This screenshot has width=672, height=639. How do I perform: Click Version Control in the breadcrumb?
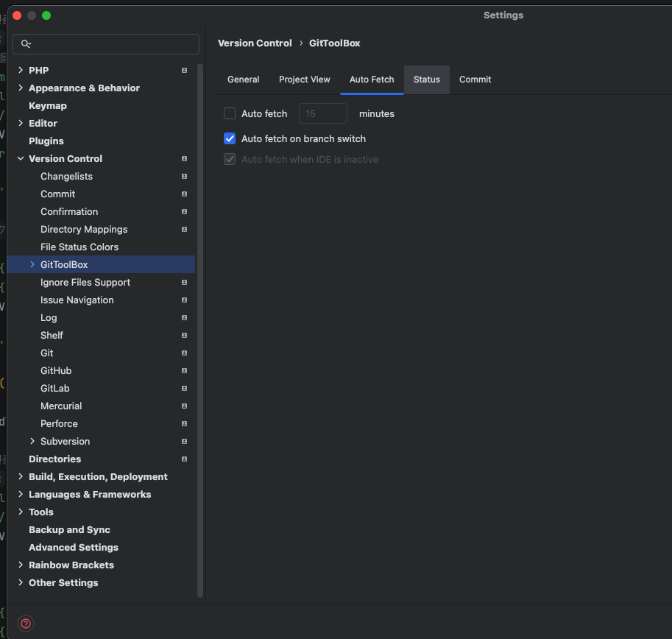coord(255,43)
